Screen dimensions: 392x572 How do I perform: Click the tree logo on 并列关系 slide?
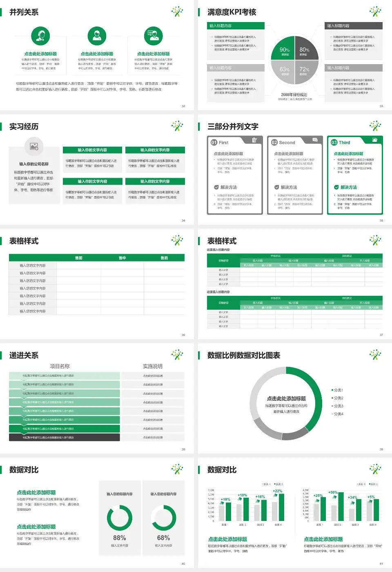pos(177,11)
